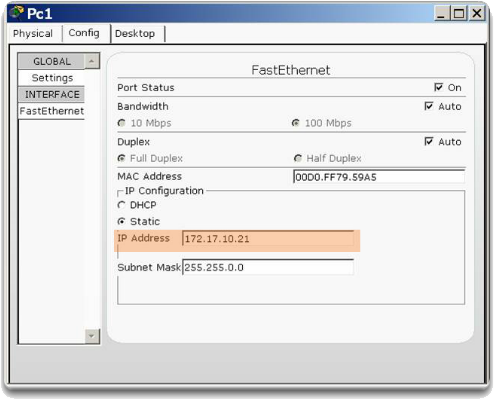Toggle the Port Status On checkbox
This screenshot has width=494, height=400.
438,87
